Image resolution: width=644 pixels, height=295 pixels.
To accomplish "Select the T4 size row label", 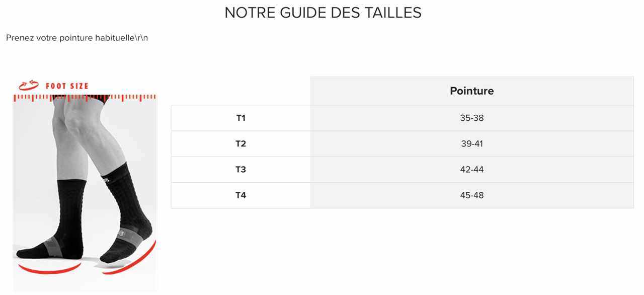I will click(241, 195).
